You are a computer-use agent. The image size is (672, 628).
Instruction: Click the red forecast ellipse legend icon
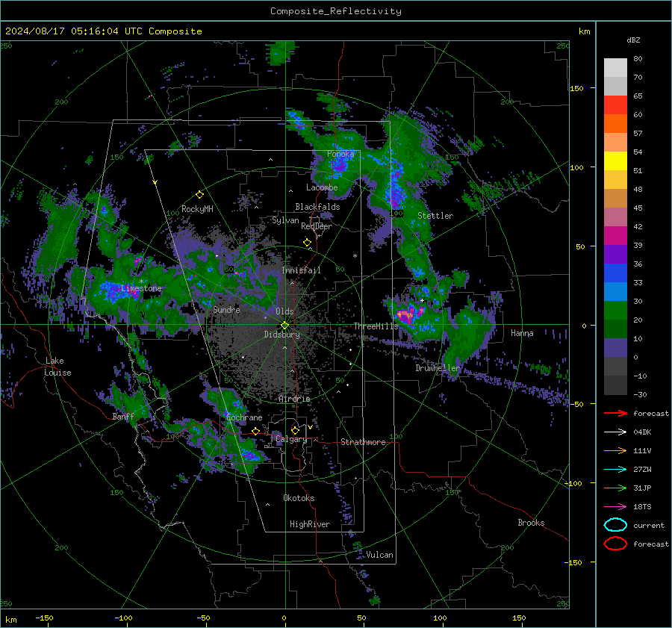click(615, 544)
